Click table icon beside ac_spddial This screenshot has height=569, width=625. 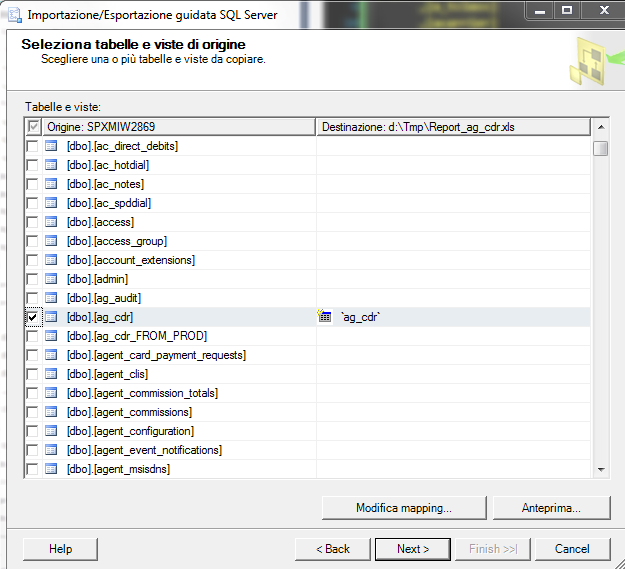pyautogui.click(x=51, y=203)
